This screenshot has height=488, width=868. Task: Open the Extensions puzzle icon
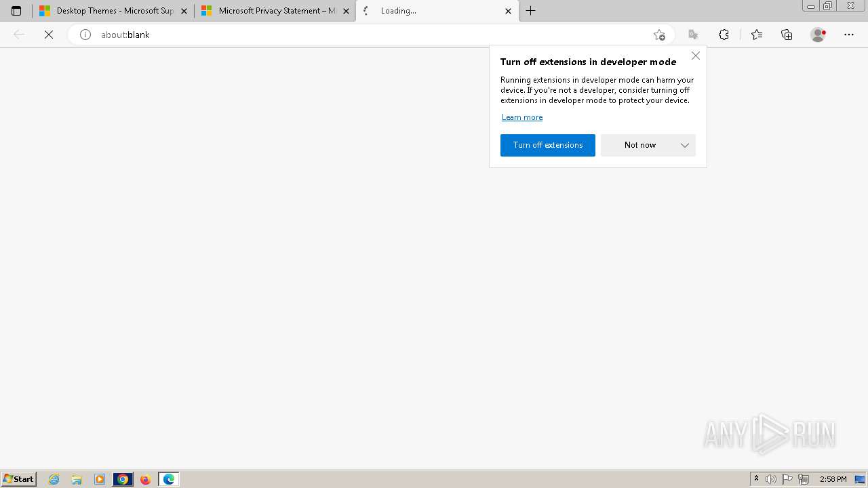click(x=724, y=35)
